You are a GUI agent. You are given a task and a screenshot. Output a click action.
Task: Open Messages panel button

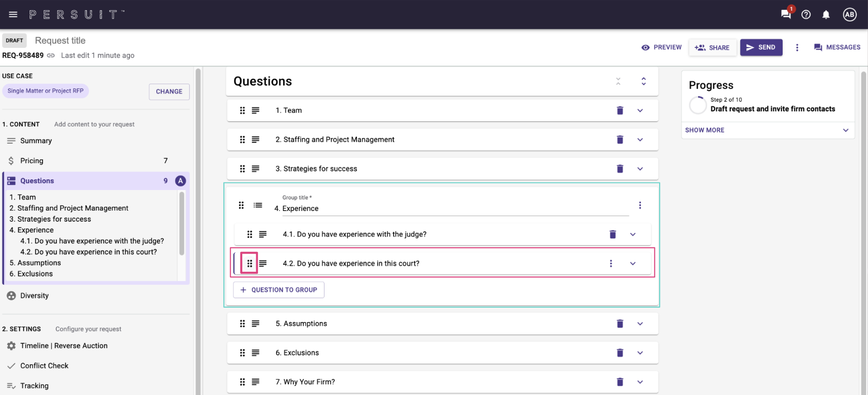pyautogui.click(x=837, y=47)
